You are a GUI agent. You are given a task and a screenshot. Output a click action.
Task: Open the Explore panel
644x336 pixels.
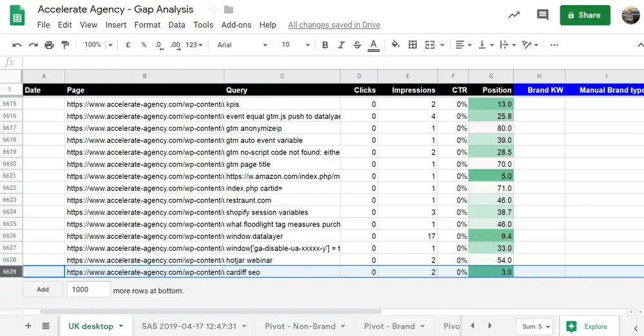point(590,326)
